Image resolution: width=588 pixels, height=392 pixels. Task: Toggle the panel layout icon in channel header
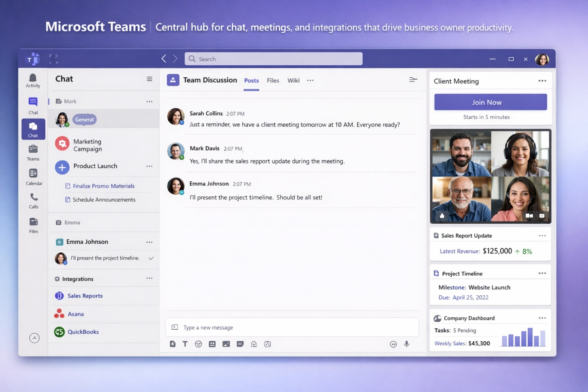tap(413, 80)
